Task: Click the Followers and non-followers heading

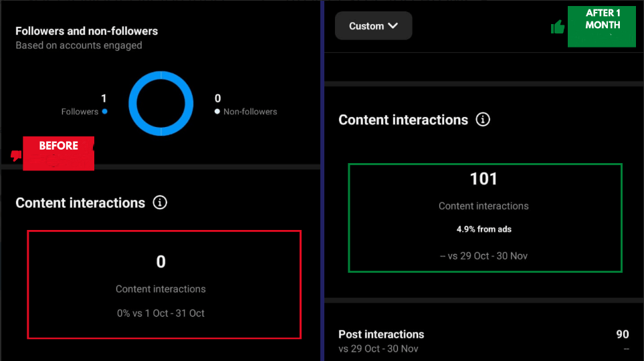Action: pos(86,31)
